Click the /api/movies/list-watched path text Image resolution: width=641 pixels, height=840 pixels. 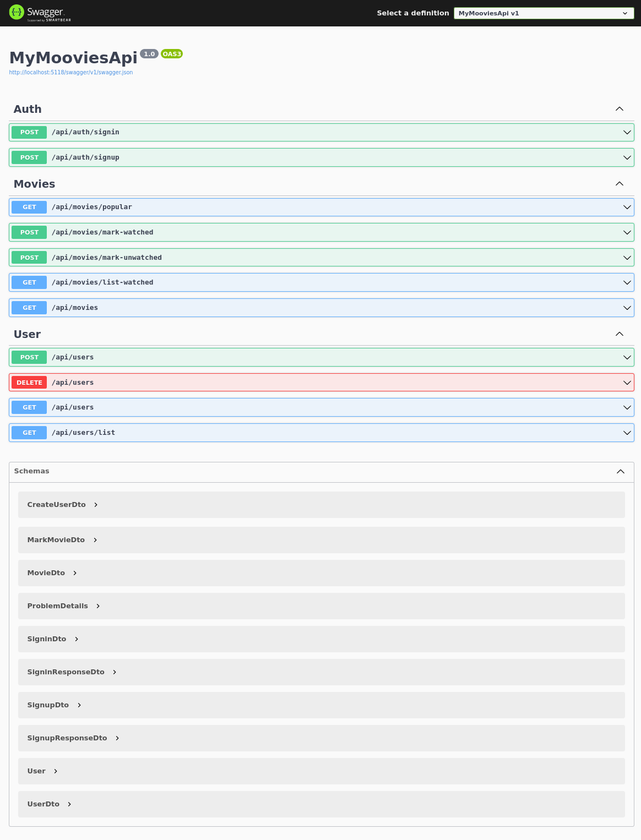tap(102, 282)
